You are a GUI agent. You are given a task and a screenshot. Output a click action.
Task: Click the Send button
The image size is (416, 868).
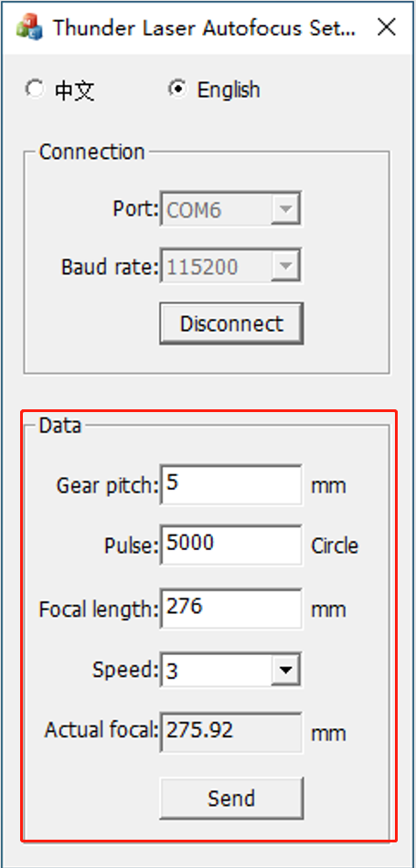click(x=231, y=798)
